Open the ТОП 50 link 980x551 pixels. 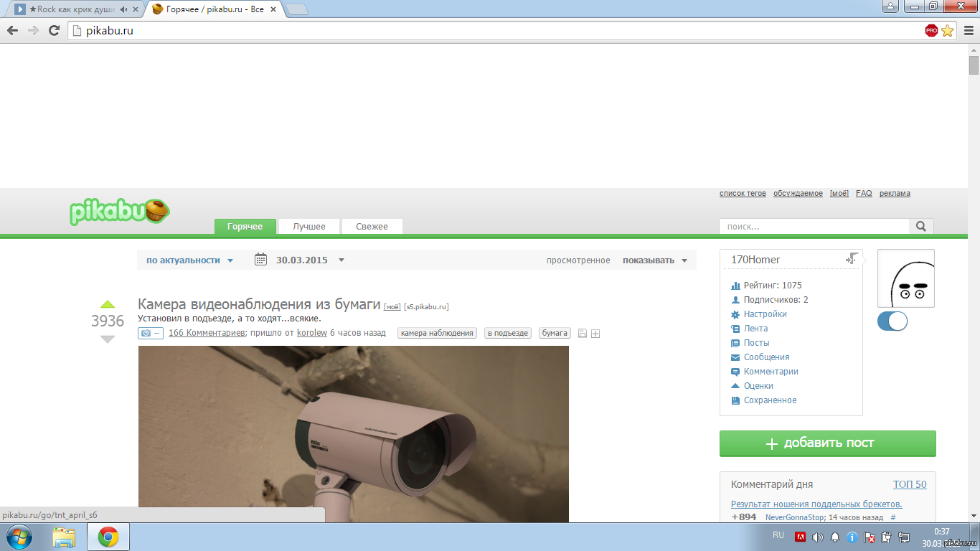coord(910,484)
